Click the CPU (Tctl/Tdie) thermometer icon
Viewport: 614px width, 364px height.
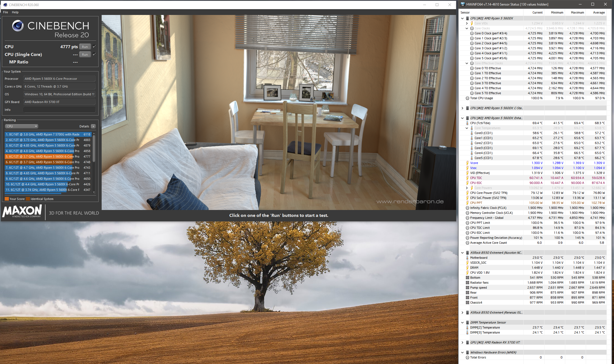467,123
